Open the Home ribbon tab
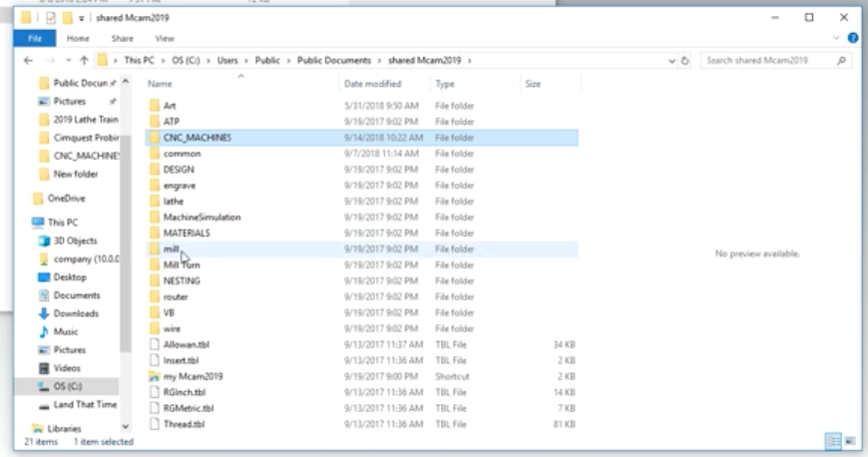This screenshot has height=457, width=868. coord(78,38)
